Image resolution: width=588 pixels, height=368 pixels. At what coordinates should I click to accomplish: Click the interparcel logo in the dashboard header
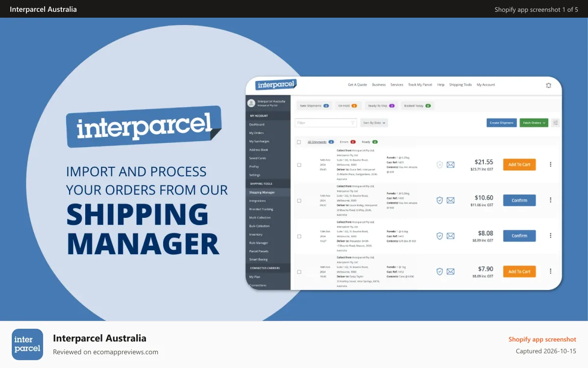point(276,85)
